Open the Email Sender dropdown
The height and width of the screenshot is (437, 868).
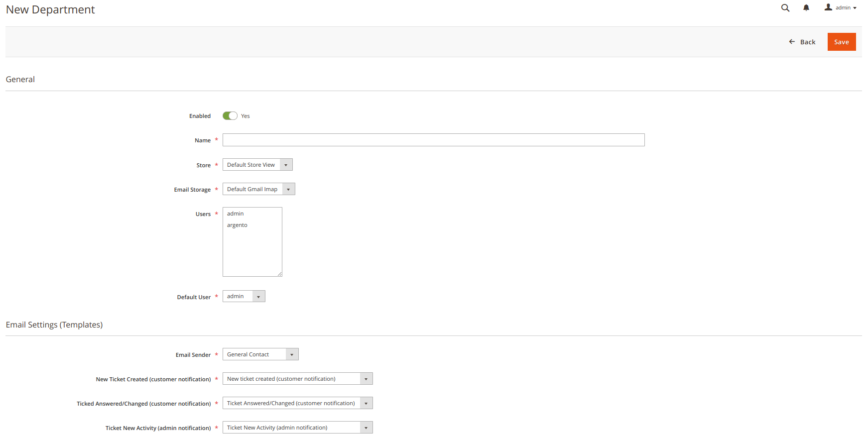[x=260, y=354]
